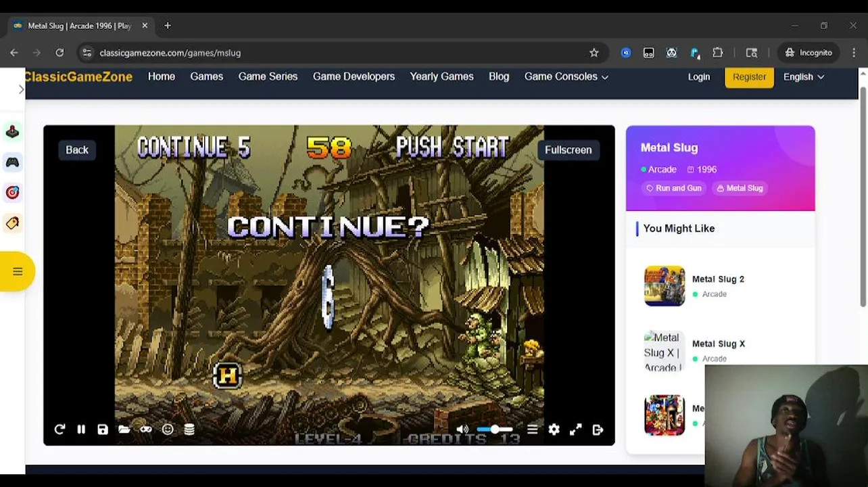The image size is (868, 487).
Task: Open the Game Series nav item
Action: click(268, 76)
